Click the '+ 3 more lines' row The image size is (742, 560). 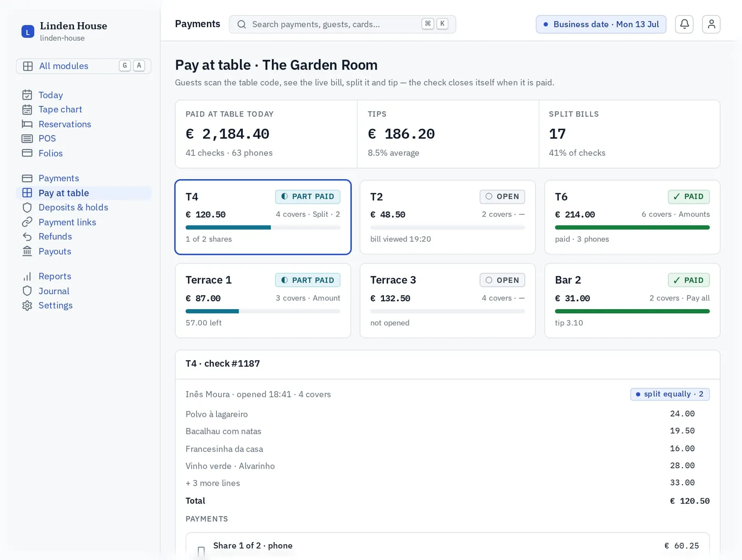(x=447, y=483)
